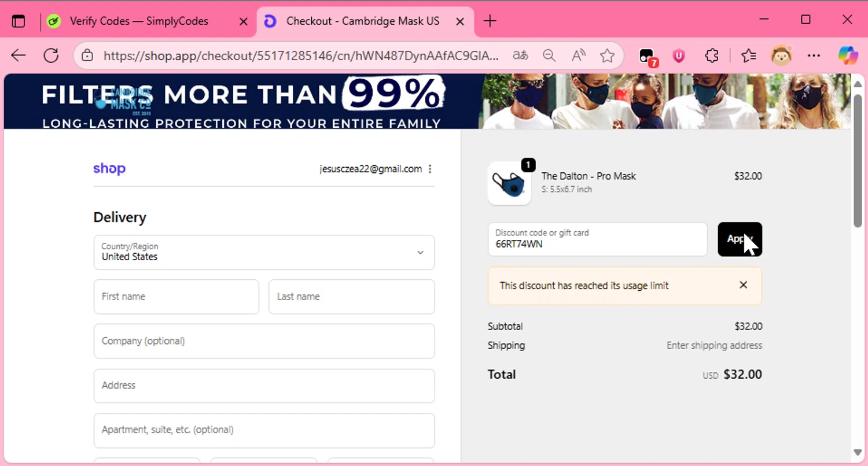Open the tab actions menu icon
The width and height of the screenshot is (868, 466).
(19, 21)
